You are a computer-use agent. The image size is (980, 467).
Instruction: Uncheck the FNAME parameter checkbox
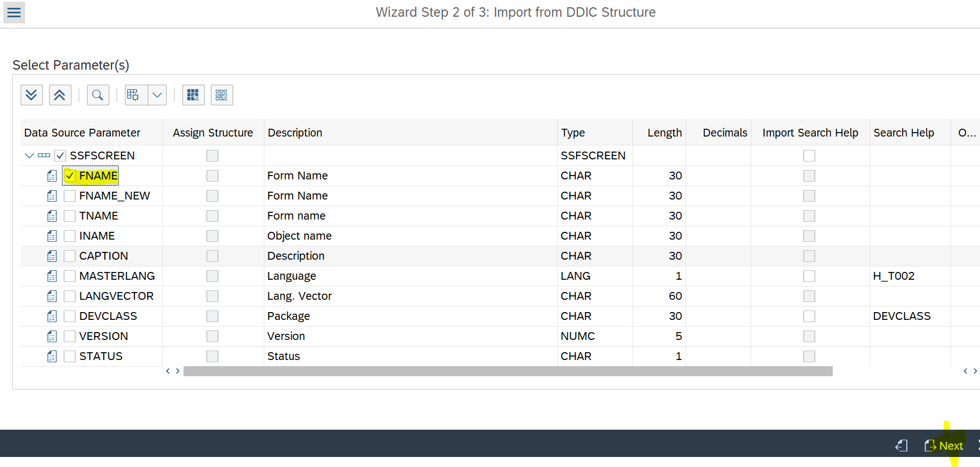pos(70,176)
